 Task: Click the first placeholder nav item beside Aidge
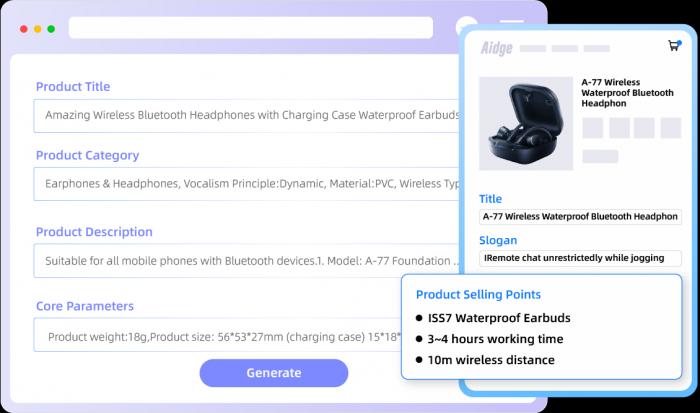[533, 48]
